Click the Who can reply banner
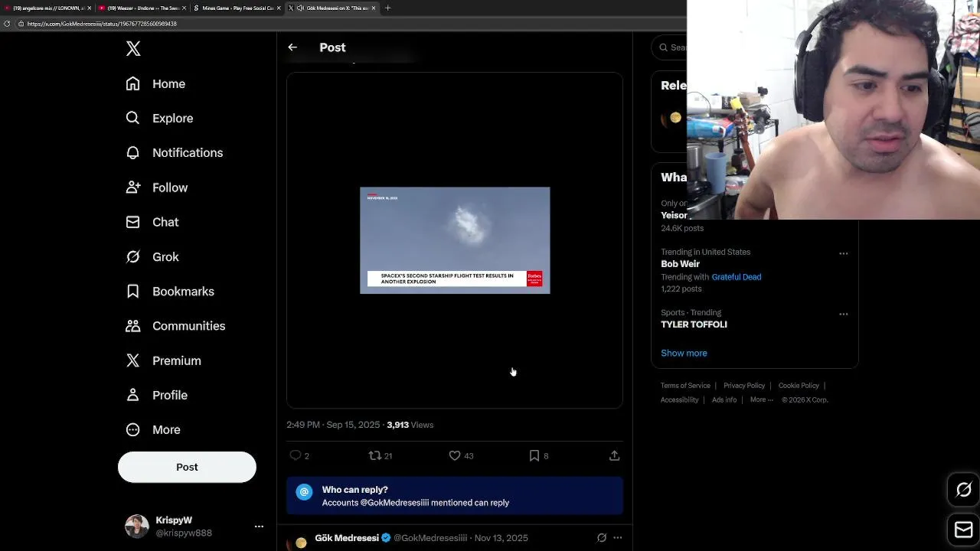 [x=455, y=496]
